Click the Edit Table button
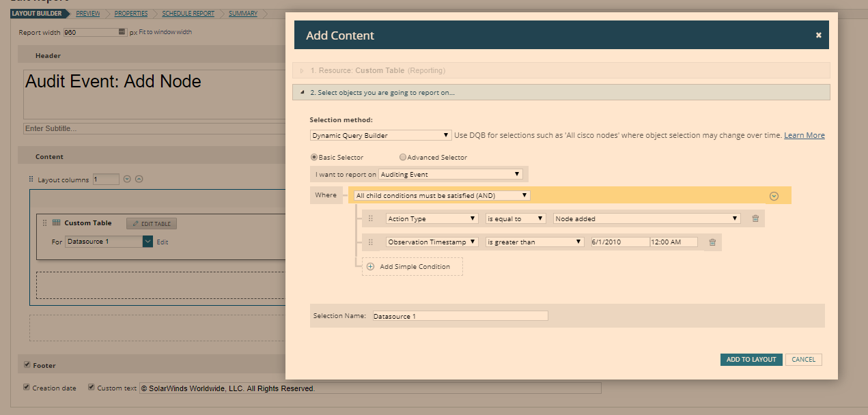The image size is (868, 415). (x=152, y=224)
